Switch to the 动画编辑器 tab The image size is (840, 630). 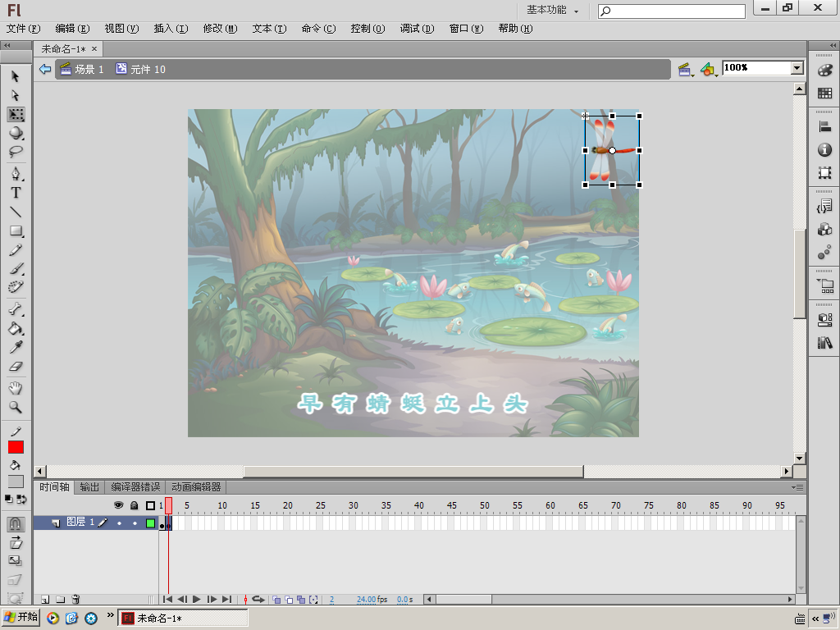coord(196,487)
